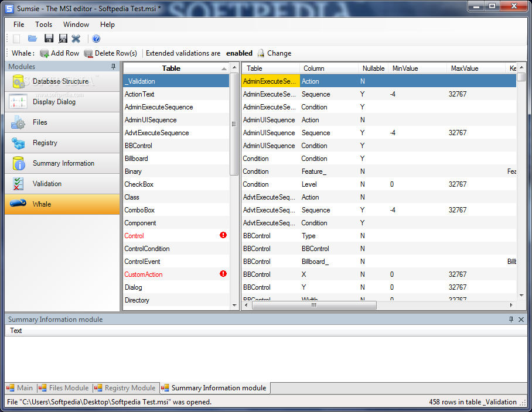
Task: Click the red error icon beside Control
Action: [223, 235]
